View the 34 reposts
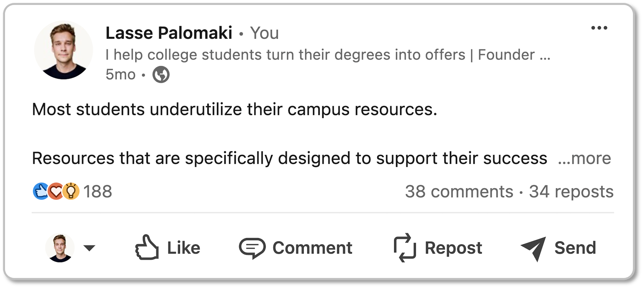 pos(571,192)
